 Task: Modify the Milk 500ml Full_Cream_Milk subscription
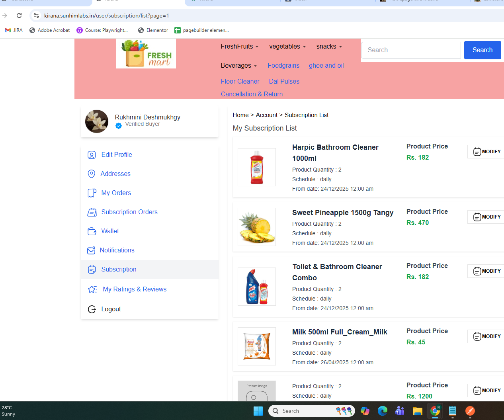click(x=487, y=336)
